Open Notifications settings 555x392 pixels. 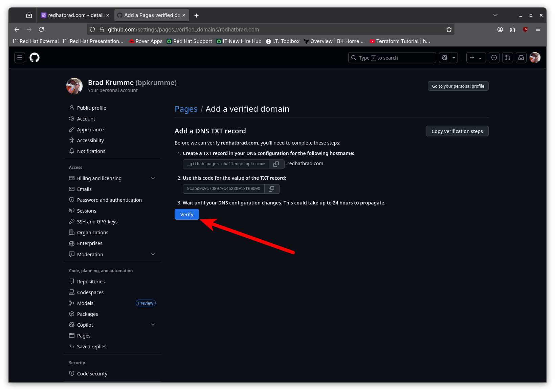coord(112,151)
